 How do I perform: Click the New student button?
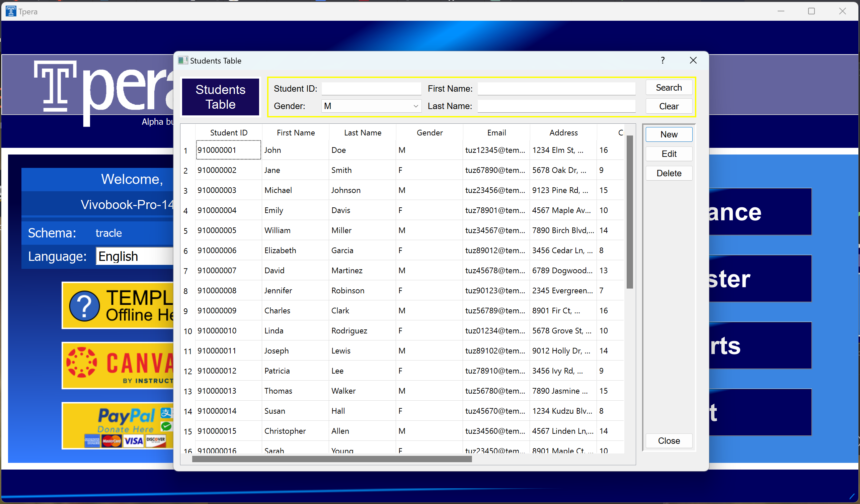point(669,134)
